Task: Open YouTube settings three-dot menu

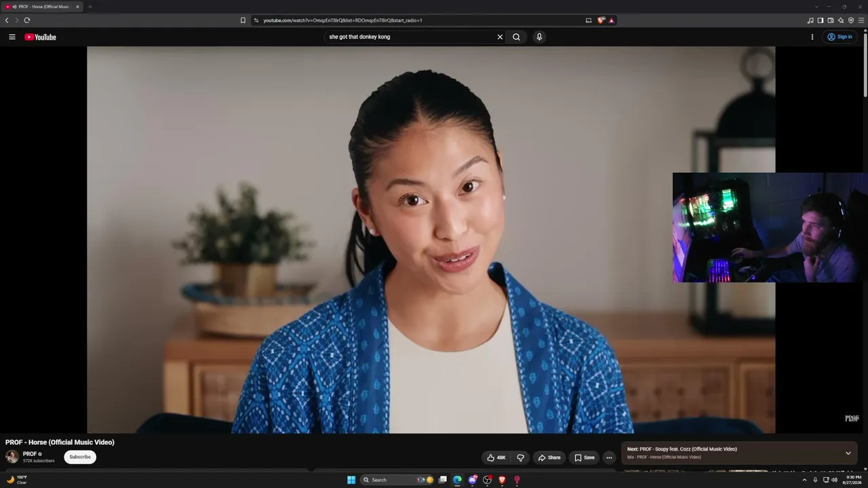Action: click(x=812, y=37)
